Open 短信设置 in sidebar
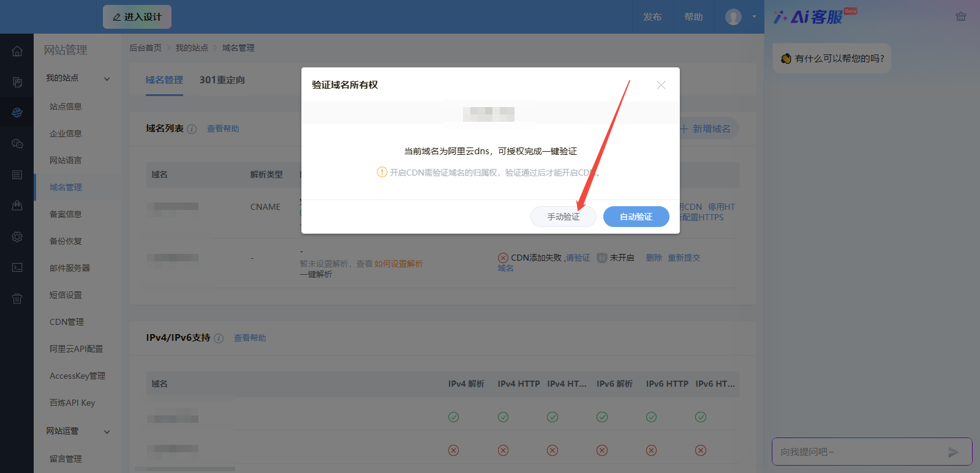The height and width of the screenshot is (473, 980). 66,295
